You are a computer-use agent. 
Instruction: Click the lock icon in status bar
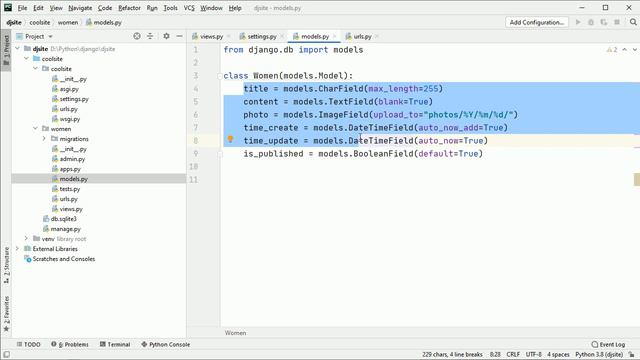632,355
